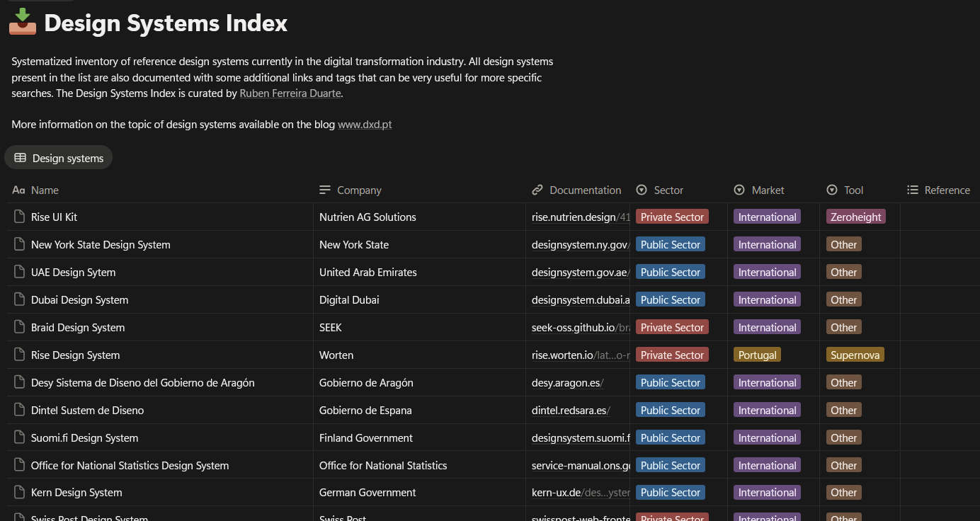The image size is (980, 521).
Task: Click the page icon beside Dintel Sustem de Diseno
Action: tap(20, 410)
